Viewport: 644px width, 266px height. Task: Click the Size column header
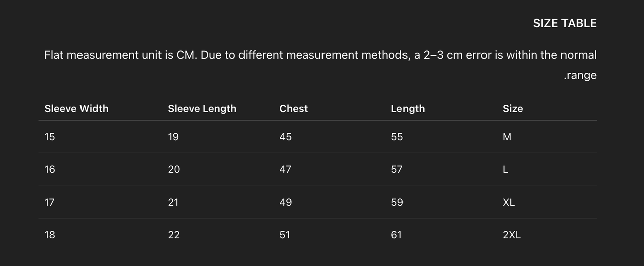512,109
